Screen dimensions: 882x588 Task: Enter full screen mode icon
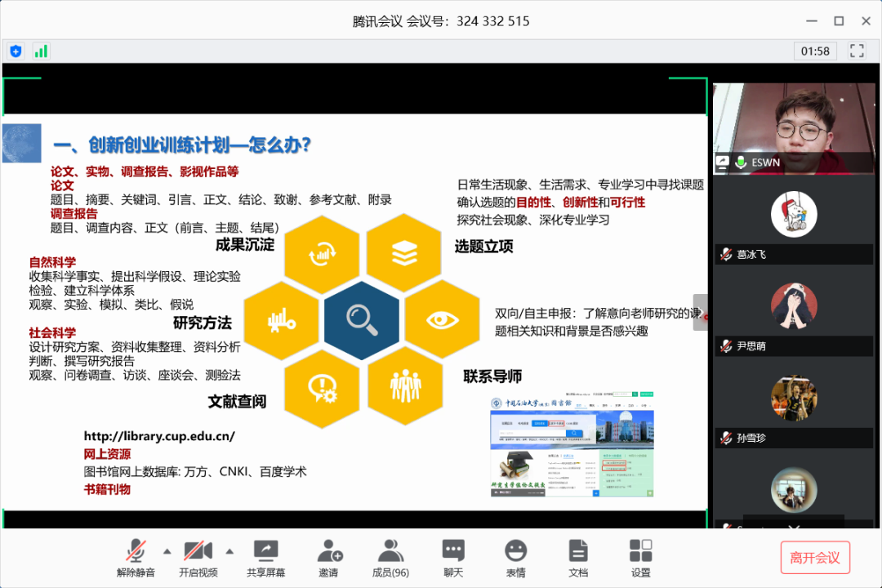click(x=857, y=51)
